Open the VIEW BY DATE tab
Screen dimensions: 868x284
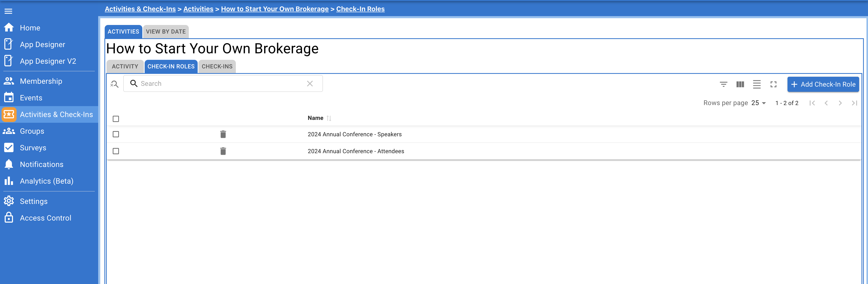166,31
